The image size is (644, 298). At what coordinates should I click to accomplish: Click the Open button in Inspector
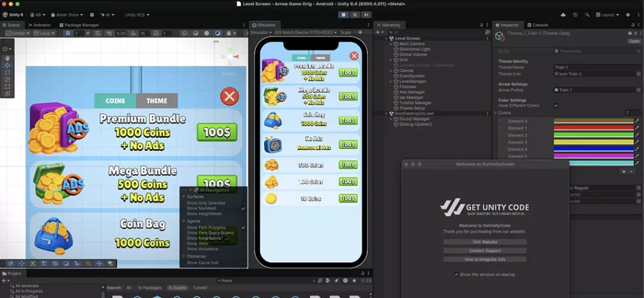point(634,41)
